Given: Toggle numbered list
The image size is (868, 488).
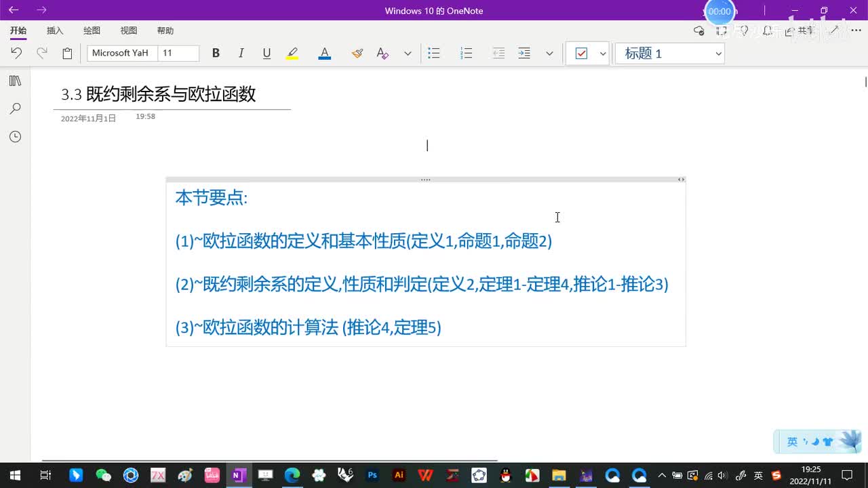Looking at the screenshot, I should (466, 53).
